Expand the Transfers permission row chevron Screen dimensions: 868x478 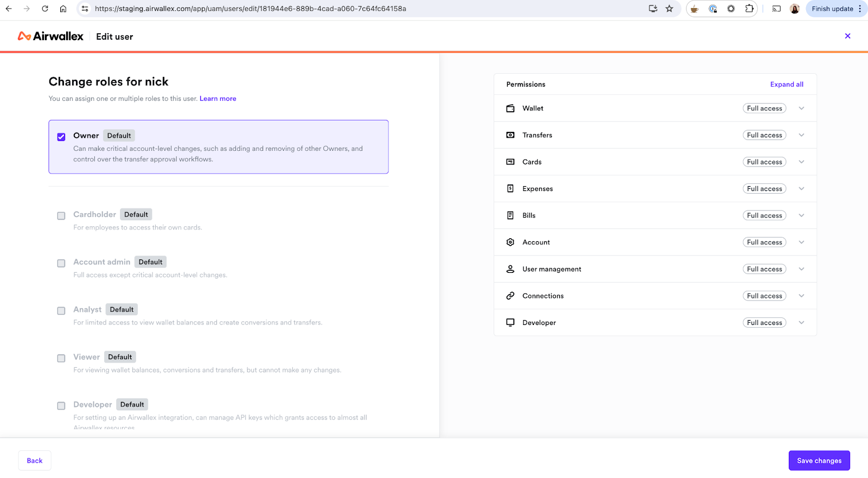pyautogui.click(x=801, y=135)
